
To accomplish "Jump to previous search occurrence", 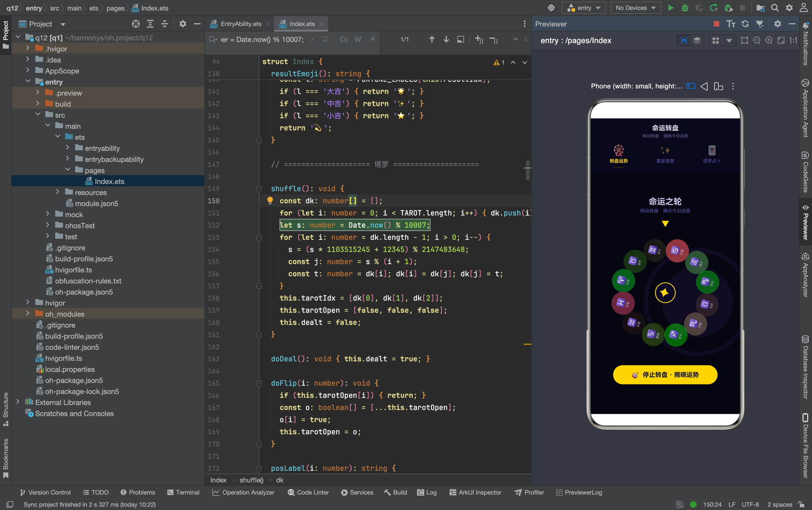I will click(432, 40).
